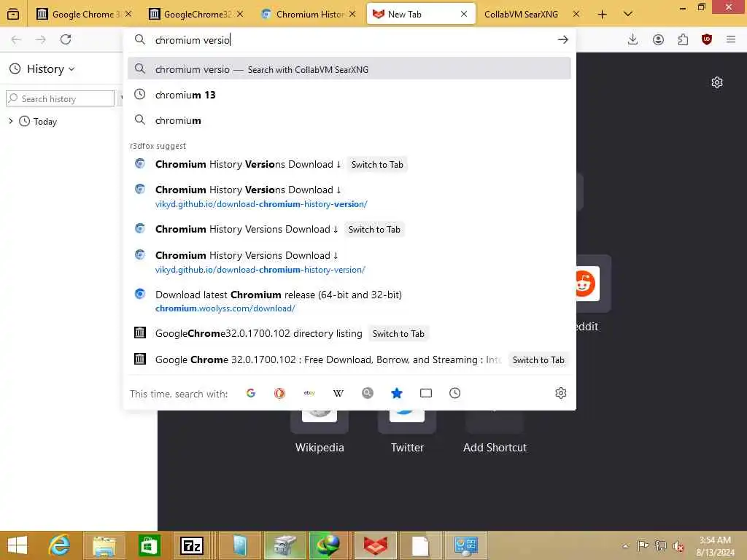Open File Explorer from the taskbar
Image resolution: width=747 pixels, height=560 pixels.
[x=104, y=545]
